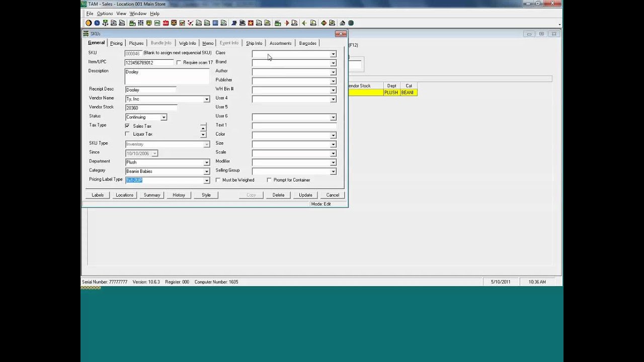
Task: Click the solid green PO toolbar icon
Action: (x=149, y=23)
